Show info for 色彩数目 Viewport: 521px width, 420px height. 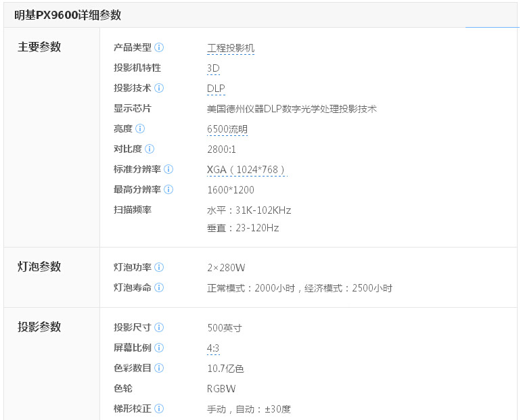click(x=159, y=368)
